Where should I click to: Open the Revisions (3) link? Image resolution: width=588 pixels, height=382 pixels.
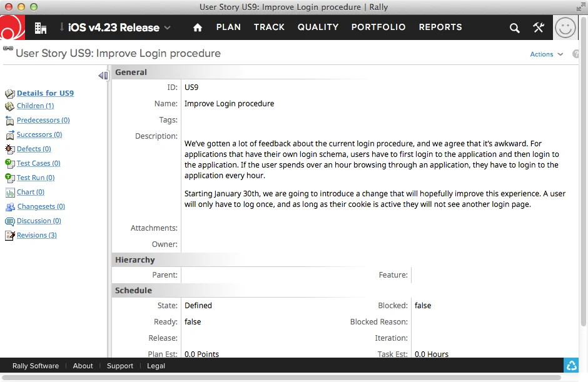[37, 235]
